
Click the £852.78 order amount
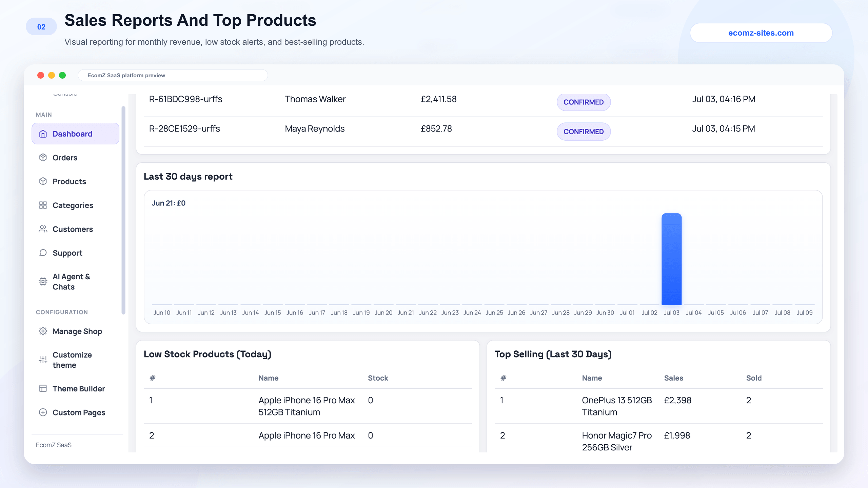pos(436,128)
